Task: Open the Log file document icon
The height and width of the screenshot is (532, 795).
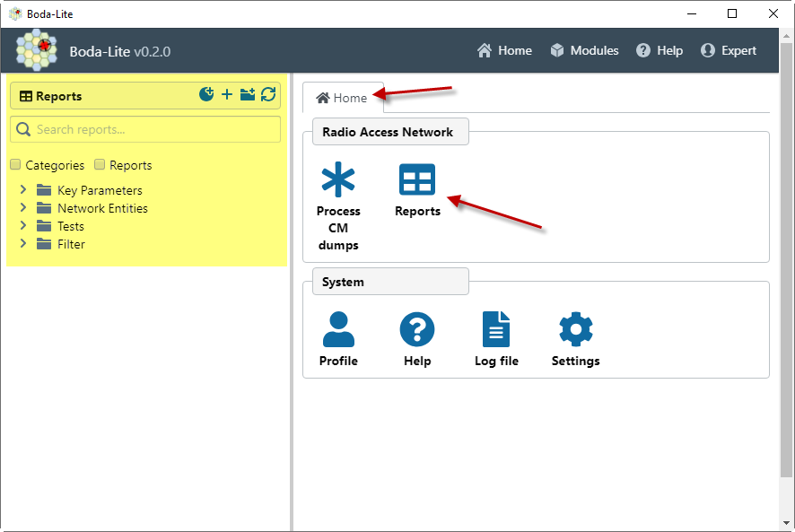Action: coord(496,329)
